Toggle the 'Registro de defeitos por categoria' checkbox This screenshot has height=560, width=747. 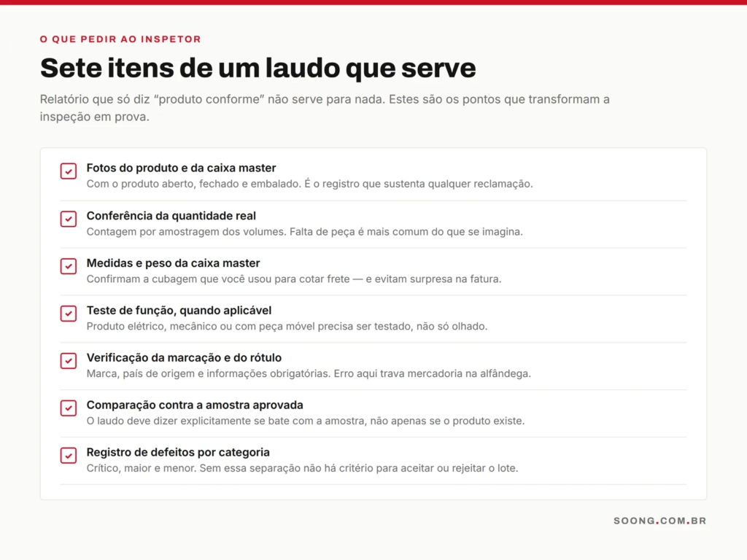tap(69, 455)
